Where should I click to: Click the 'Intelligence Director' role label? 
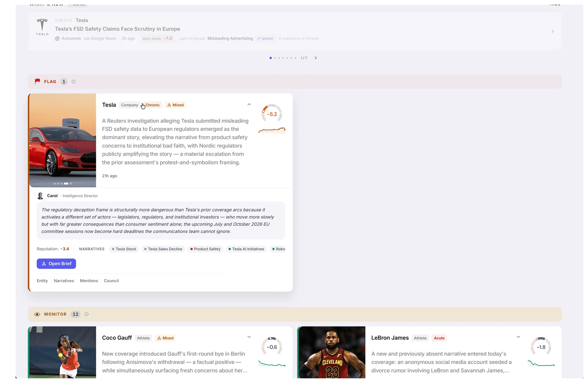(80, 196)
